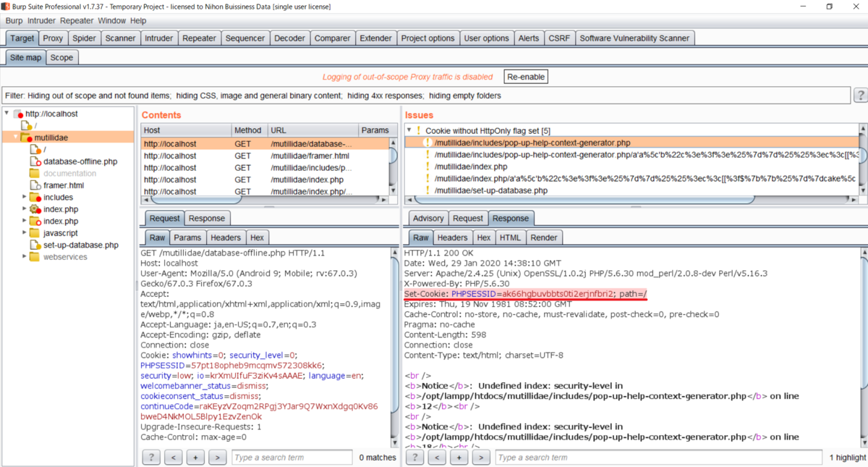Screen dimensions: 868x467
Task: Open the Intruder menu
Action: [42, 21]
